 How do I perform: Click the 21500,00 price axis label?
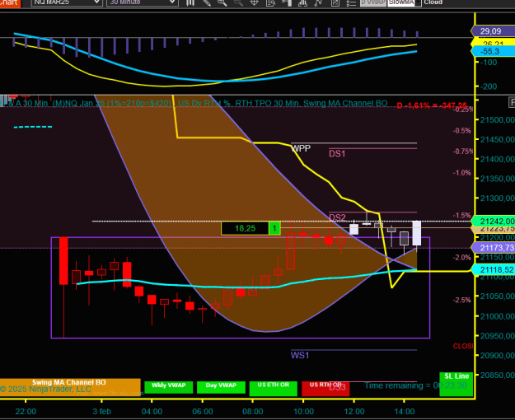[x=497, y=120]
